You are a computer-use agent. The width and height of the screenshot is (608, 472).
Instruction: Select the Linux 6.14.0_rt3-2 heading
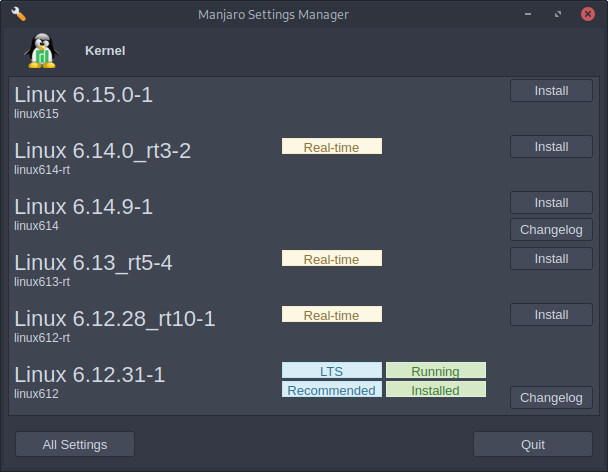click(x=102, y=151)
